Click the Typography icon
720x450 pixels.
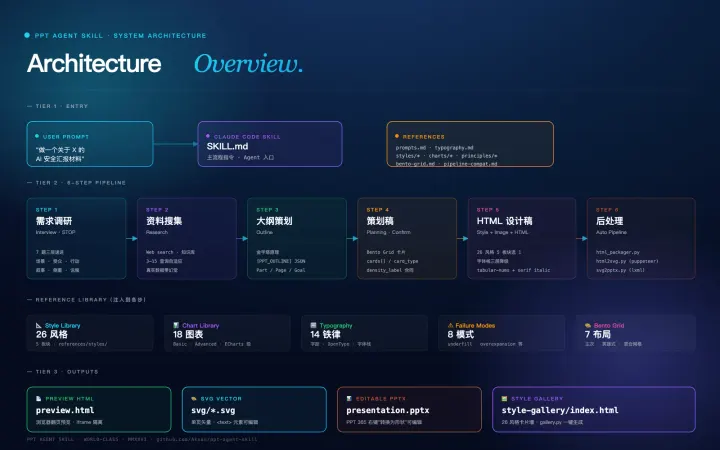coord(313,326)
